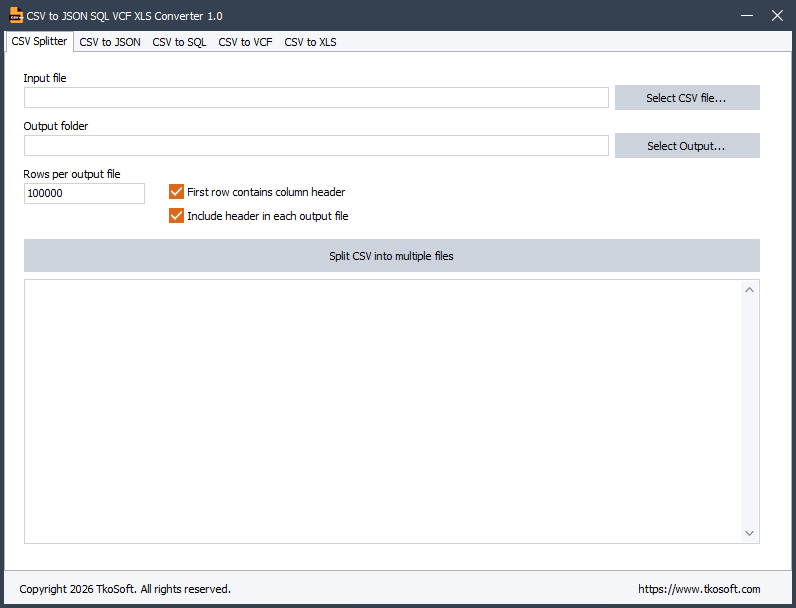Open the CSV to SQL tab
796x608 pixels.
[179, 42]
